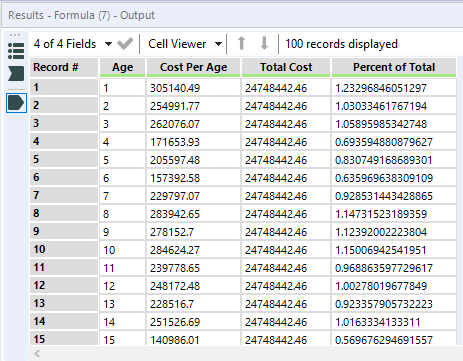Image resolution: width=463 pixels, height=361 pixels.
Task: Click the Record # column header
Action: pos(64,68)
